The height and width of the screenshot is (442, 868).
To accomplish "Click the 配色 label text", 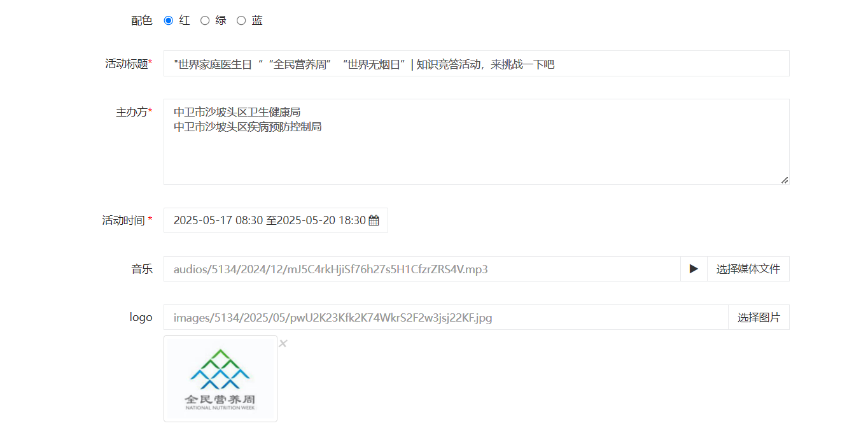I will (142, 20).
